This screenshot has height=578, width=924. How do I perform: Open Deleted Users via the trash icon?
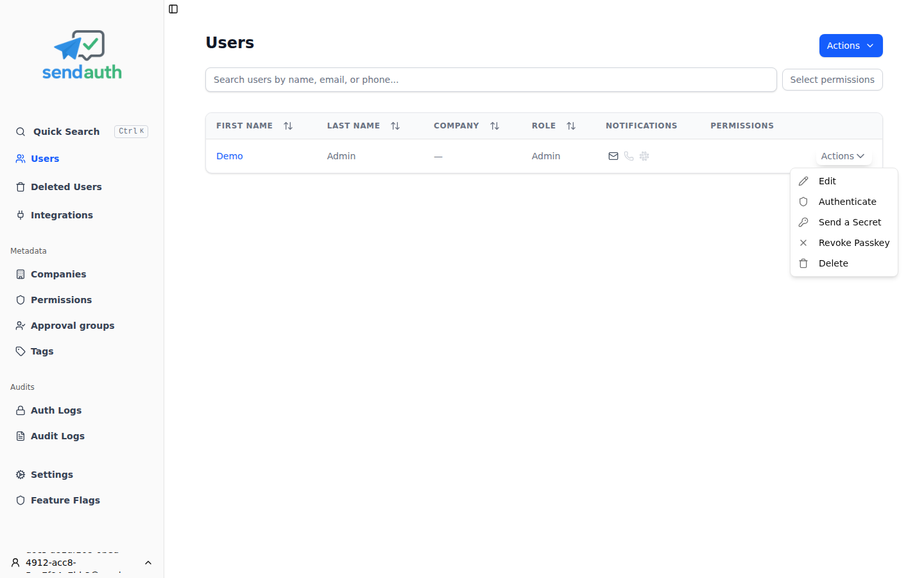pyautogui.click(x=21, y=186)
